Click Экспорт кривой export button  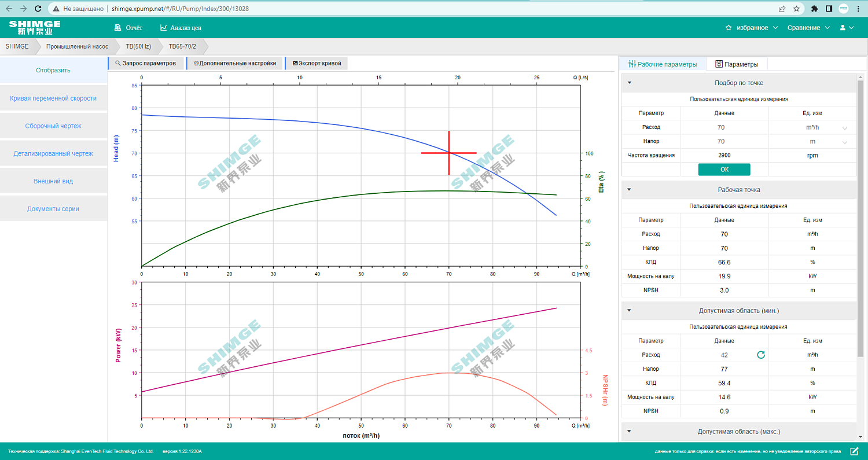[317, 63]
